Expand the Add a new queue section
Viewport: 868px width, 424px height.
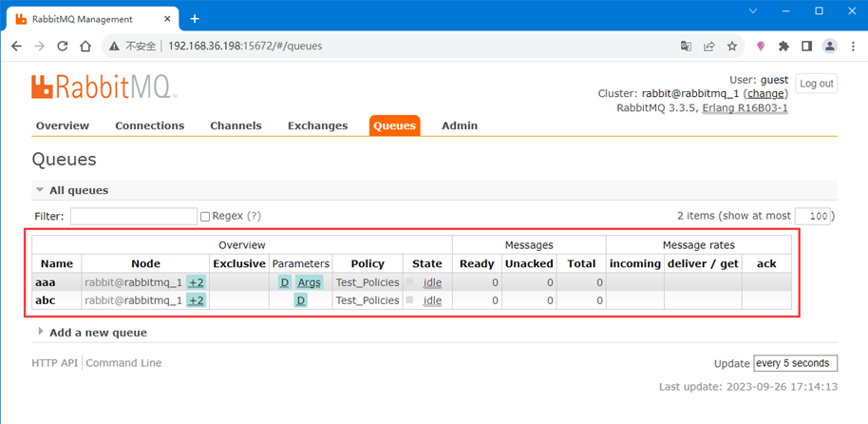[x=92, y=333]
